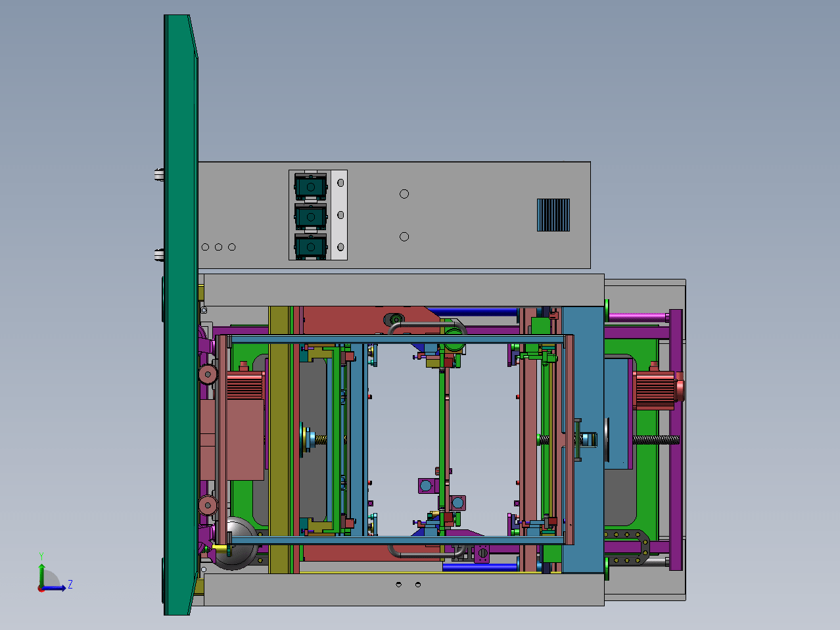The height and width of the screenshot is (630, 840).
Task: Select the dark blue rod at top of frame
Action: pyautogui.click(x=473, y=312)
